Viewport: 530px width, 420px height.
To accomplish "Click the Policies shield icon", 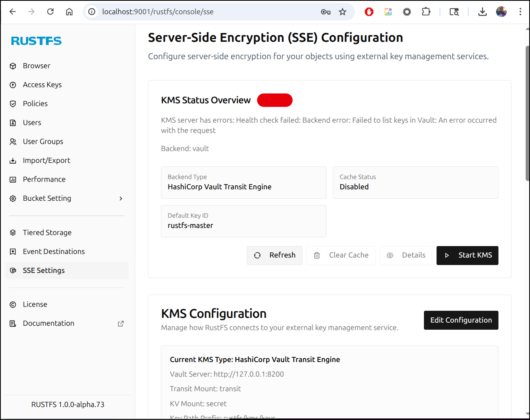I will pos(13,104).
